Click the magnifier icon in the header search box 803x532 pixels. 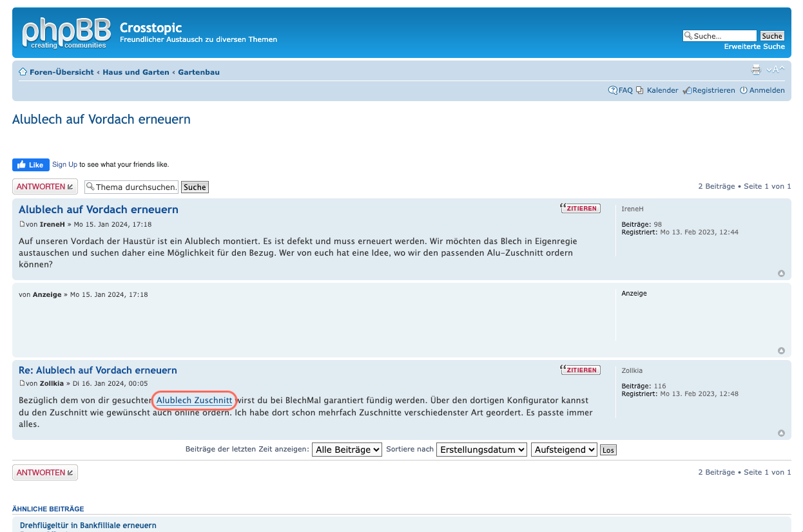(x=688, y=35)
